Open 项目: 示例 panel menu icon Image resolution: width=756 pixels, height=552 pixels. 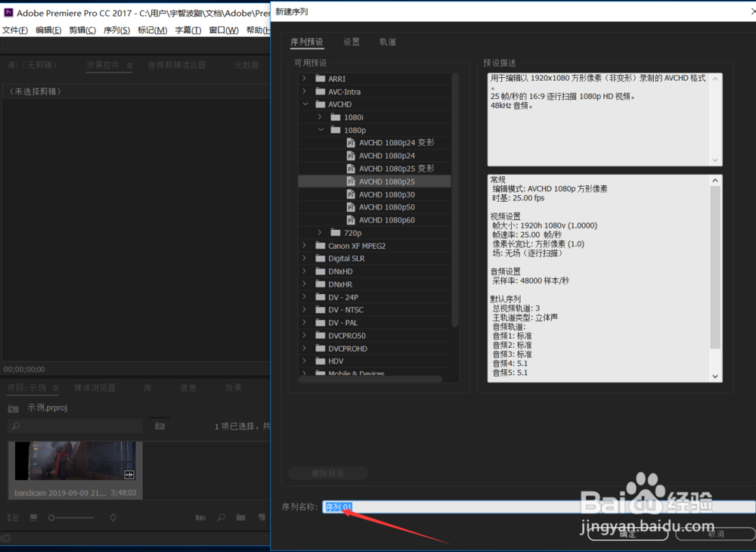point(55,388)
